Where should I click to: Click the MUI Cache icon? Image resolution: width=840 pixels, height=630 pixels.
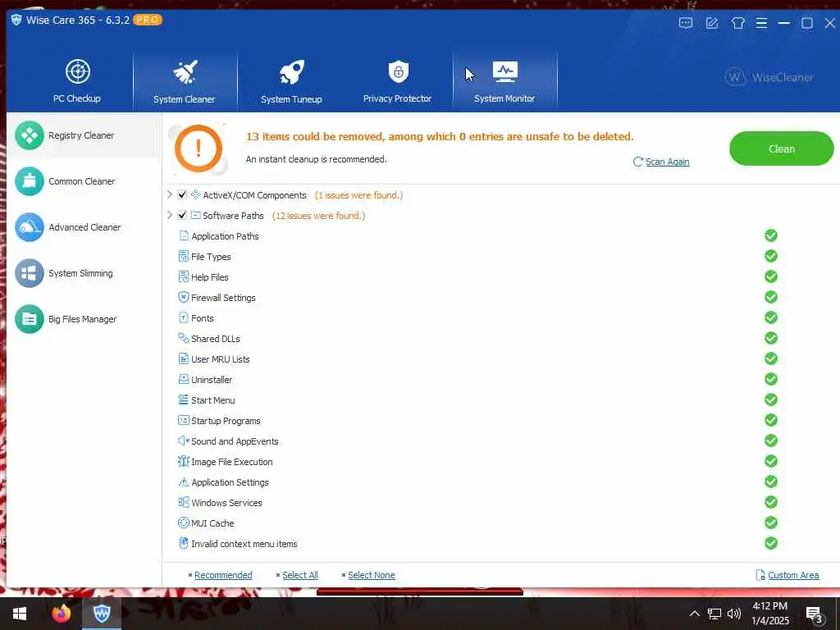pos(184,523)
